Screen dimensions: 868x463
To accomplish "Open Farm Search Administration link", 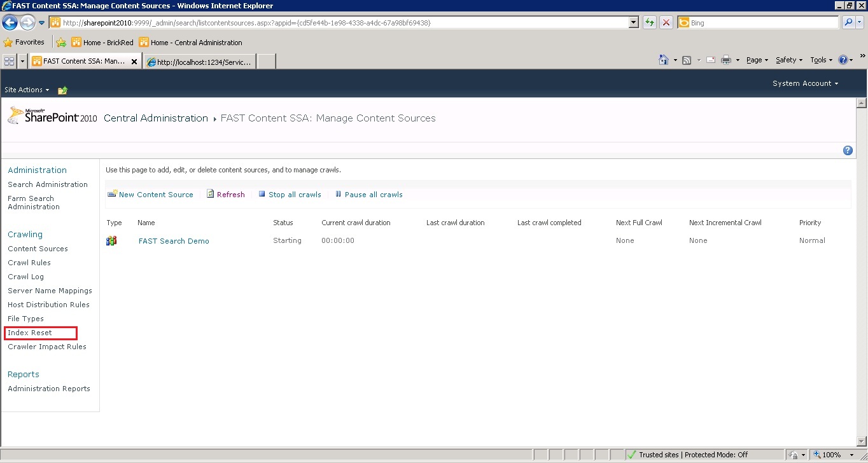I will [34, 202].
